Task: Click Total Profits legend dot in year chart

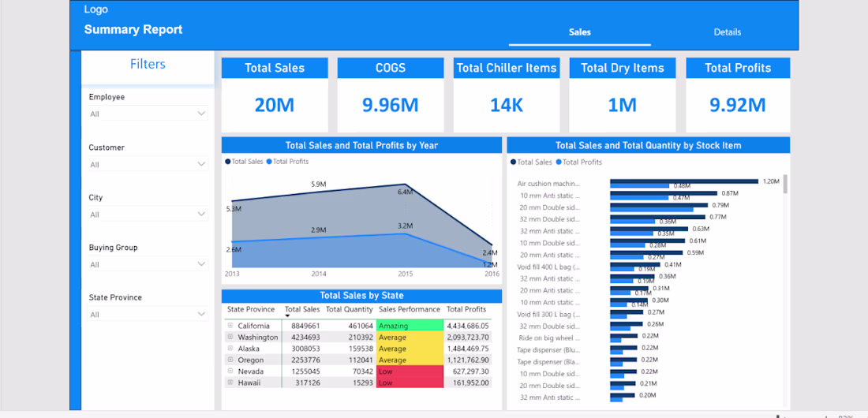Action: (270, 162)
